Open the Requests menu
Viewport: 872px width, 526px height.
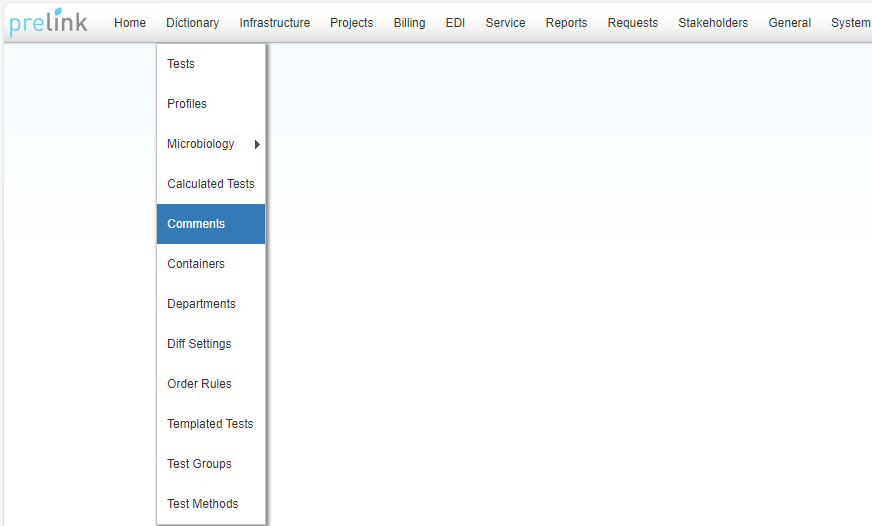[632, 23]
